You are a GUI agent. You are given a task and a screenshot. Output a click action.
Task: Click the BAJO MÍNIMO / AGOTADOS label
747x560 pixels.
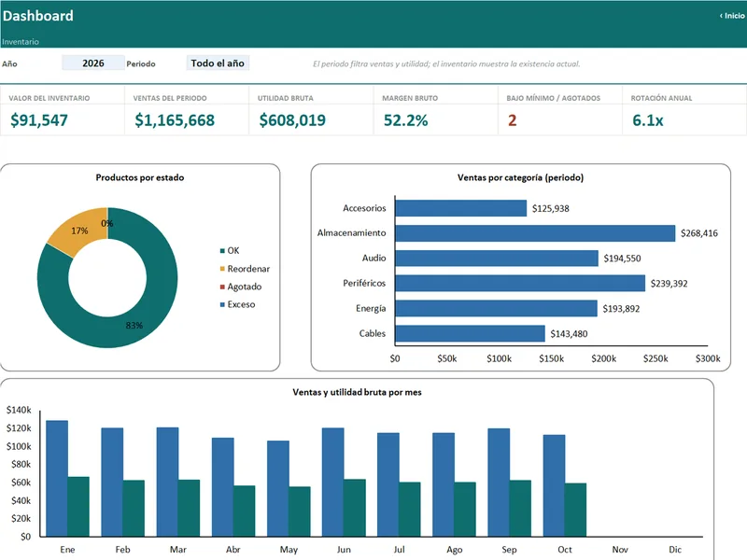click(x=553, y=98)
